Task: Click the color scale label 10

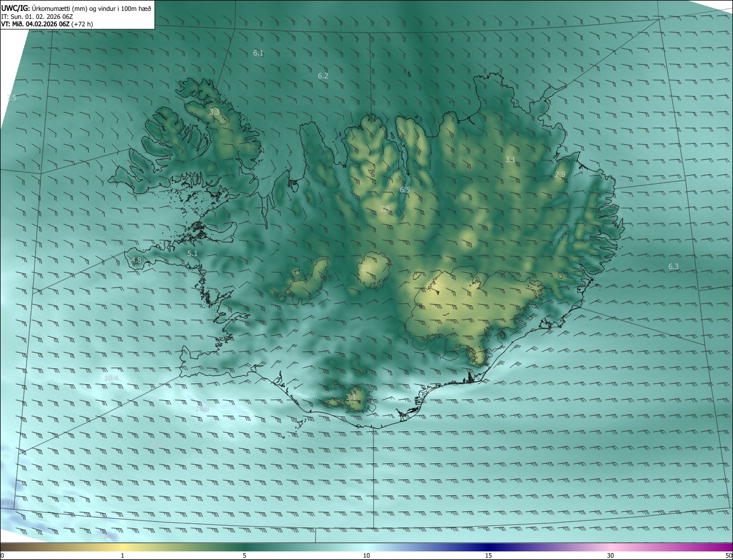Action: click(x=366, y=556)
